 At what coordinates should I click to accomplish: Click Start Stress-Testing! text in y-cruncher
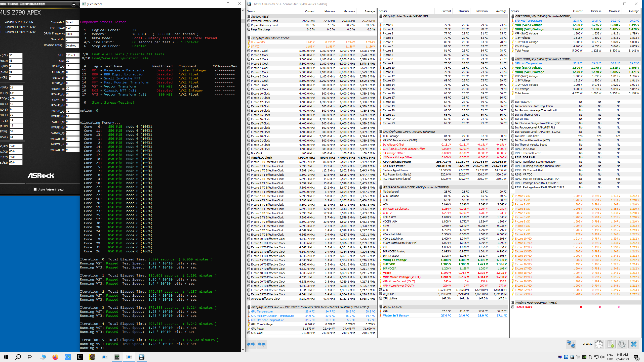tap(113, 102)
